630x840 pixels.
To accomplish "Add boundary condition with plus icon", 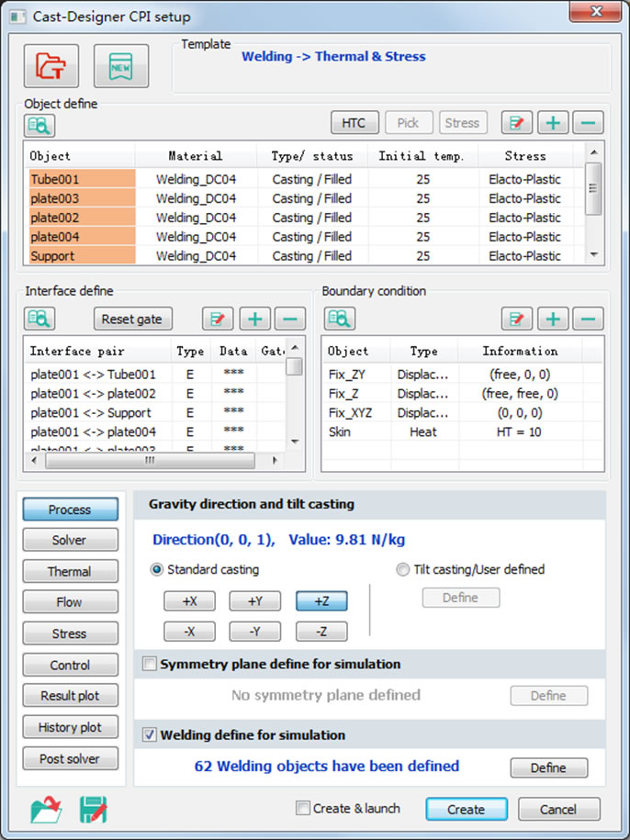I will [553, 319].
